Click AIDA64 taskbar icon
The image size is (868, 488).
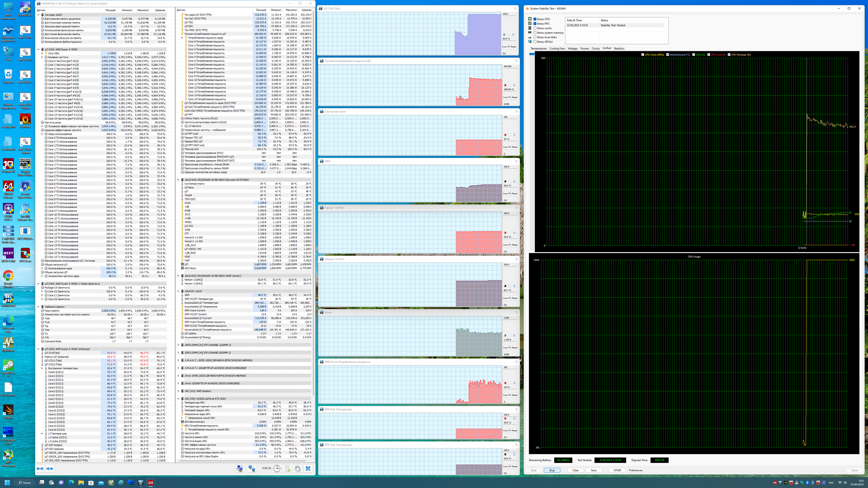pyautogui.click(x=151, y=483)
